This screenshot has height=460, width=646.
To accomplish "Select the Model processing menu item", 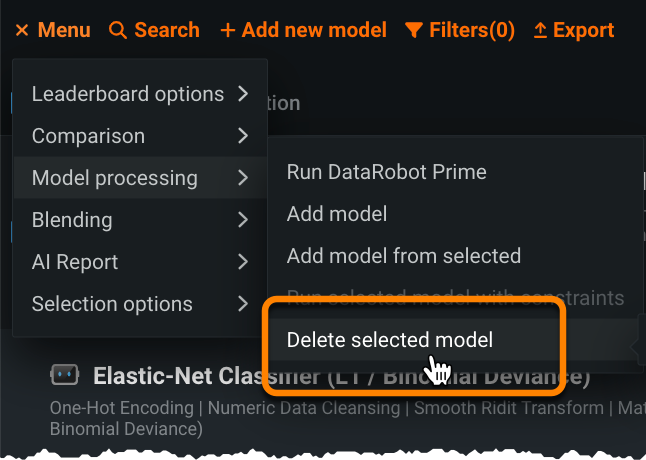I will [x=115, y=178].
